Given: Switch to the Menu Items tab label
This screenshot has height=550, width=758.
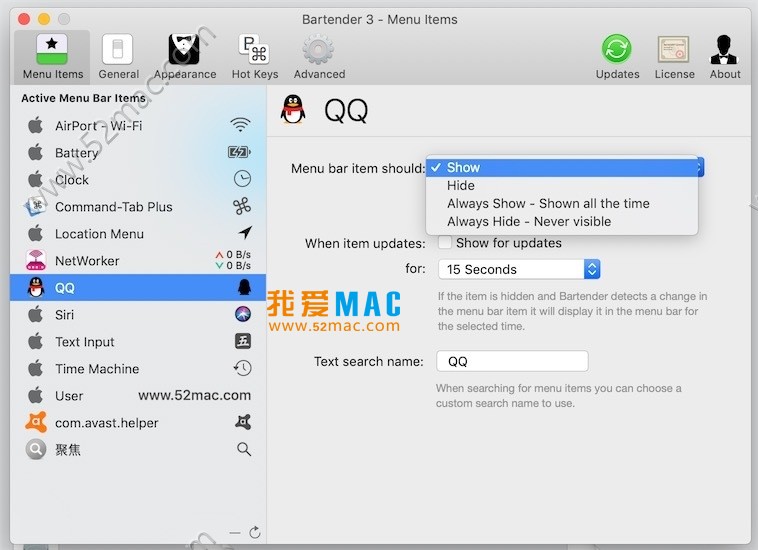Looking at the screenshot, I should [53, 74].
